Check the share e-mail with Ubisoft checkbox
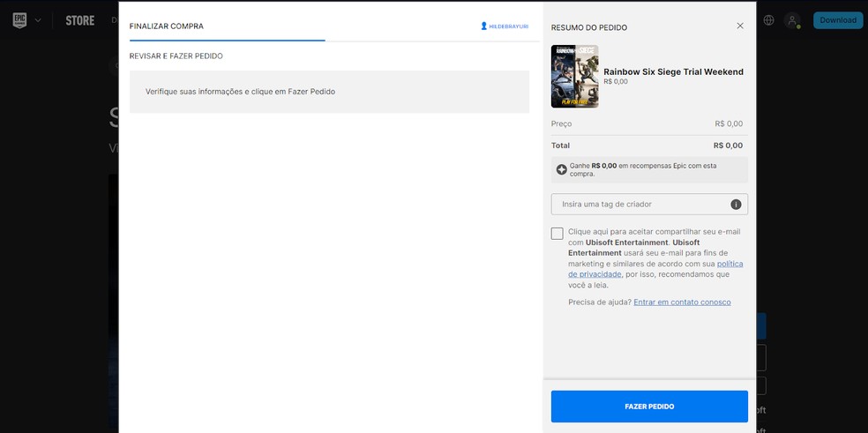Screen dimensions: 868x433 pyautogui.click(x=557, y=234)
